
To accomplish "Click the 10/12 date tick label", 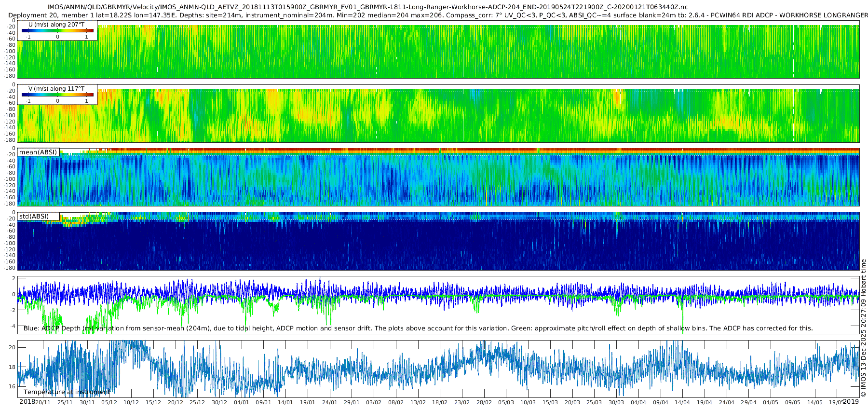I will click(131, 402).
